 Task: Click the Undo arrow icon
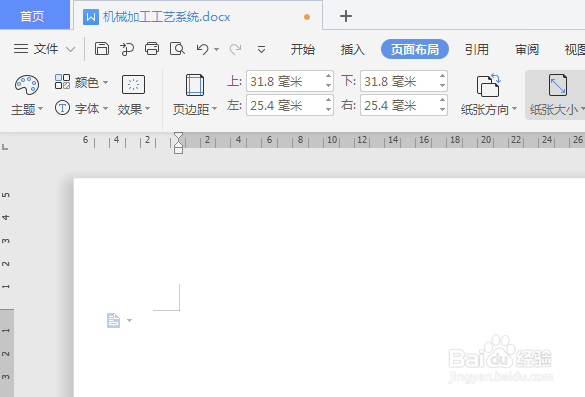click(x=203, y=49)
